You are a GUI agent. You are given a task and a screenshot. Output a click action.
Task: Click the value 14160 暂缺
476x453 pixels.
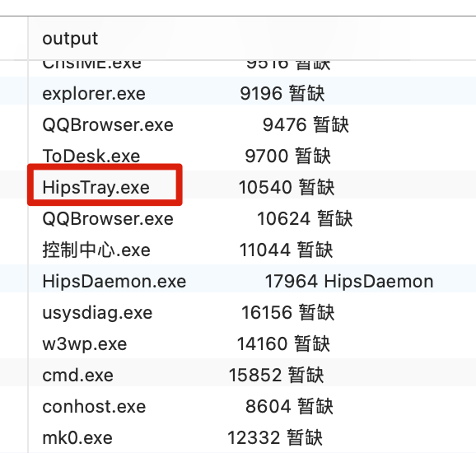pyautogui.click(x=283, y=343)
